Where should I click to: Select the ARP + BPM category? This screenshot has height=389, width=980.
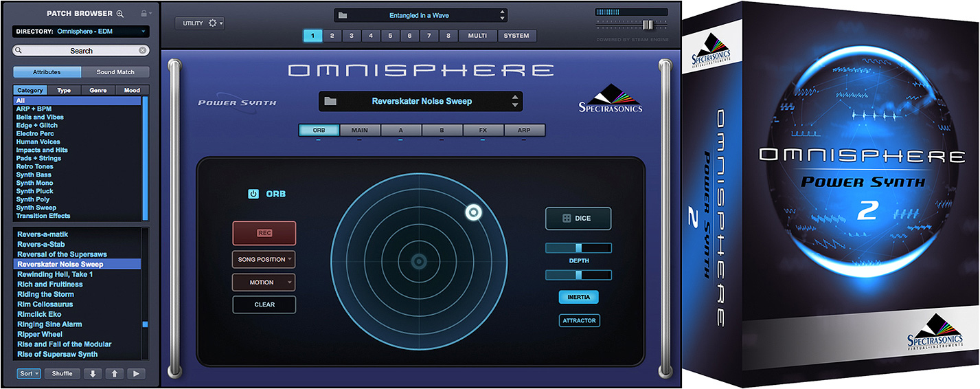pyautogui.click(x=34, y=109)
